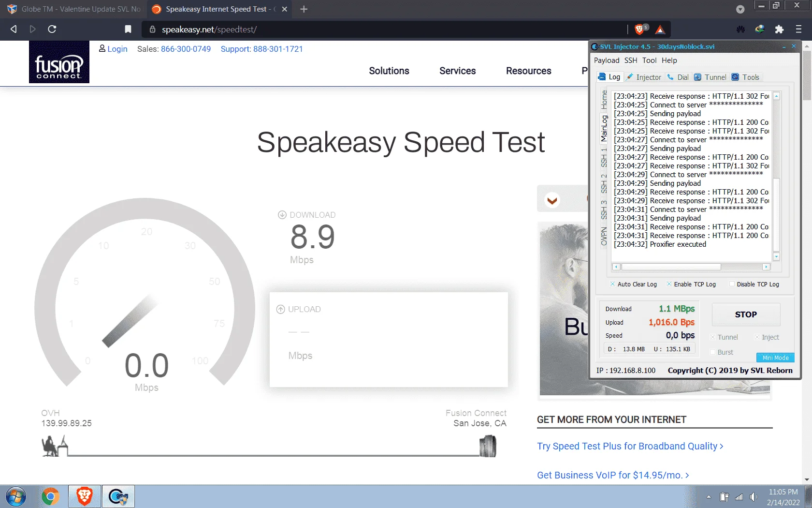
Task: Open the SSH 1 vertical tab
Action: [x=604, y=157]
